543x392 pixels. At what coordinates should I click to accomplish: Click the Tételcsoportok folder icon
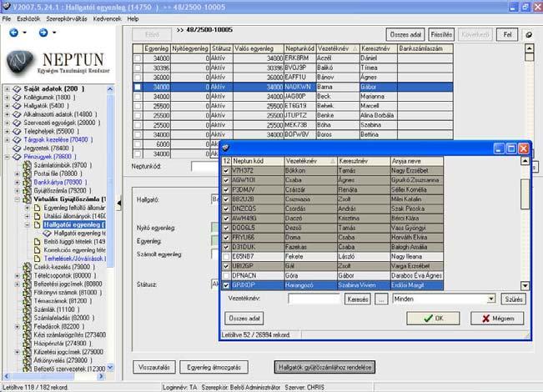point(27,275)
